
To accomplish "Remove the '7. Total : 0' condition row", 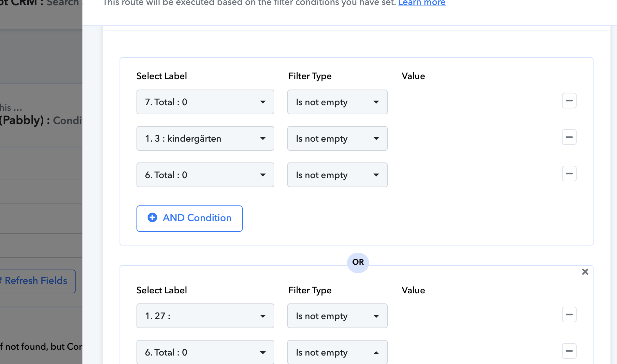I will pos(569,101).
